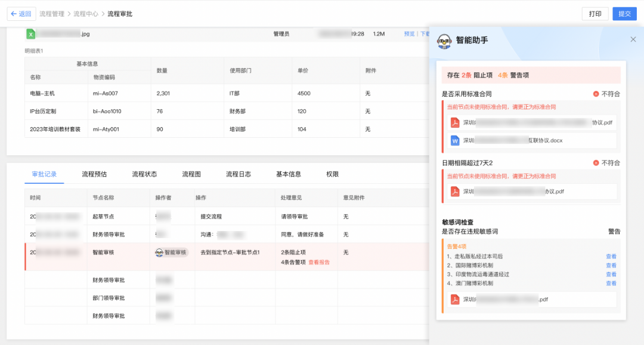Open the 流程日志 tab

(238, 174)
